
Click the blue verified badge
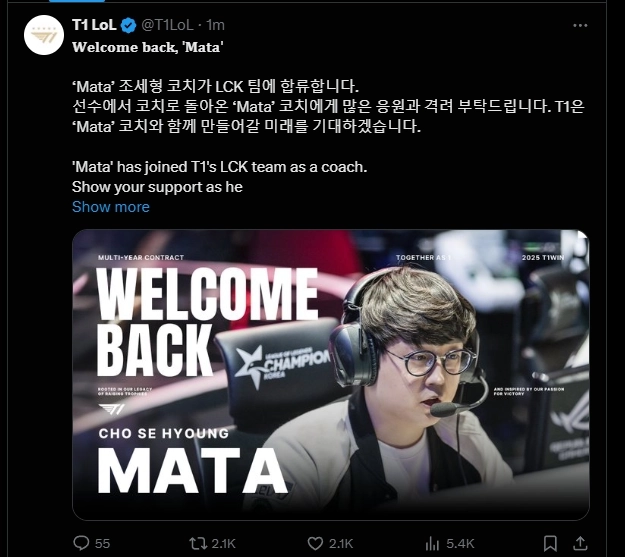coord(128,26)
